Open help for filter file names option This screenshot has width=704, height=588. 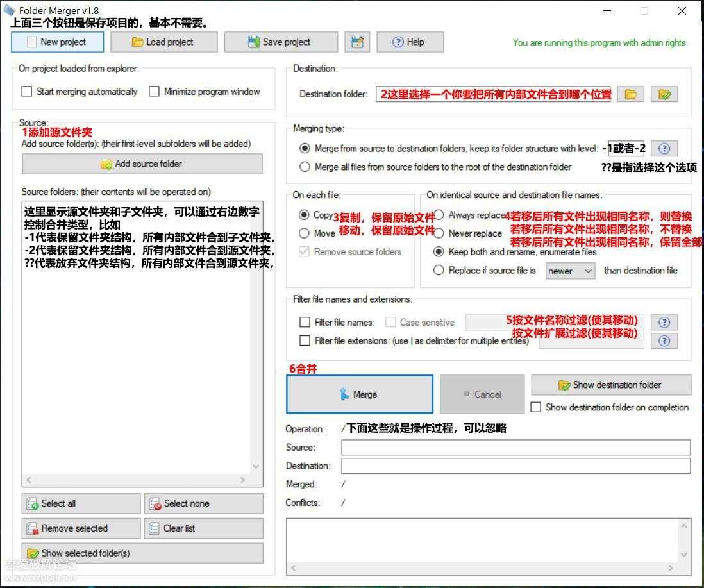tap(664, 322)
